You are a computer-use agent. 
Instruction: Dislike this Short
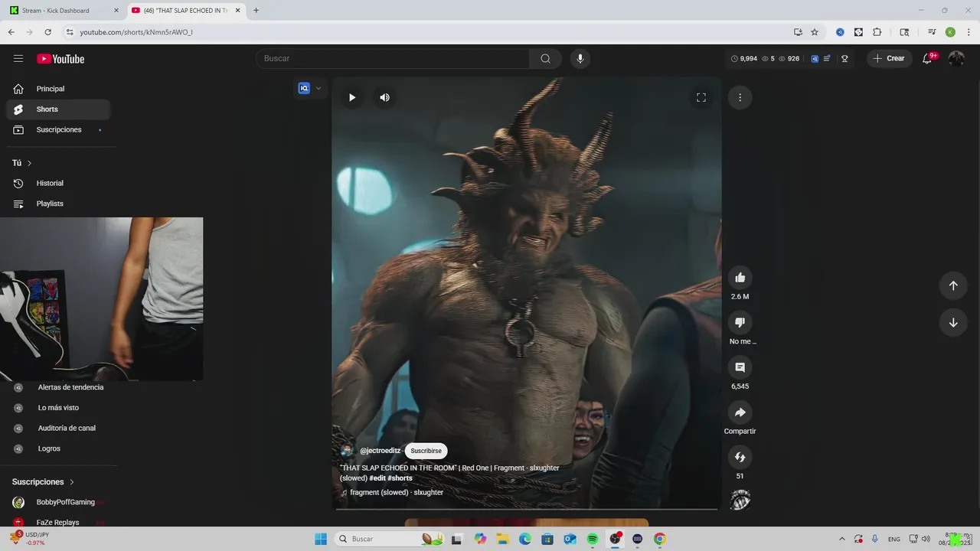pyautogui.click(x=740, y=323)
